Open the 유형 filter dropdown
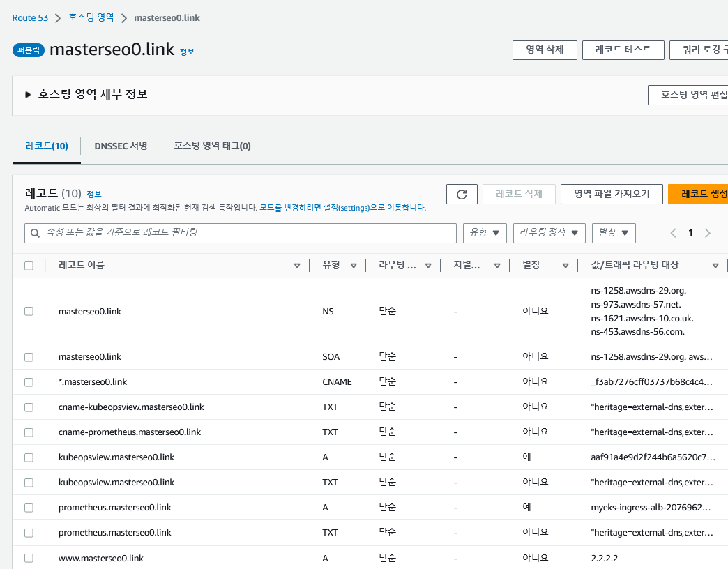This screenshot has width=728, height=569. [485, 233]
